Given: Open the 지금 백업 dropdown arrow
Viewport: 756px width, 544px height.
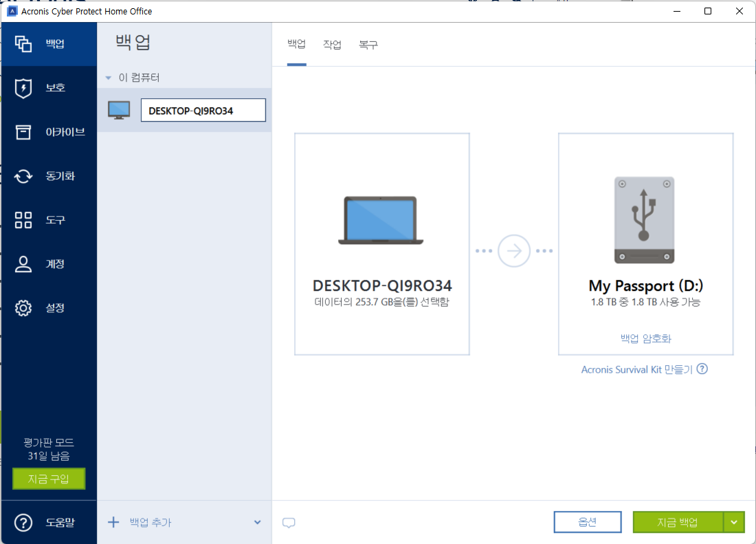Looking at the screenshot, I should click(x=734, y=522).
